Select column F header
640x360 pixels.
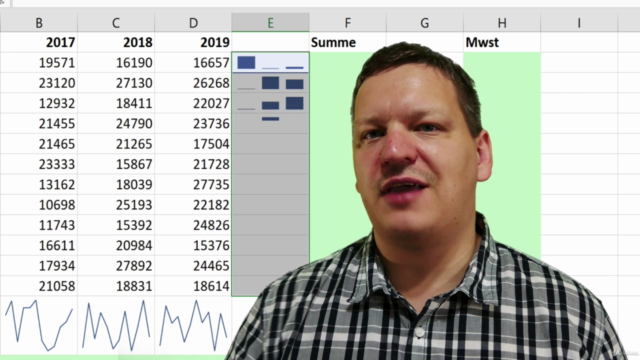347,23
